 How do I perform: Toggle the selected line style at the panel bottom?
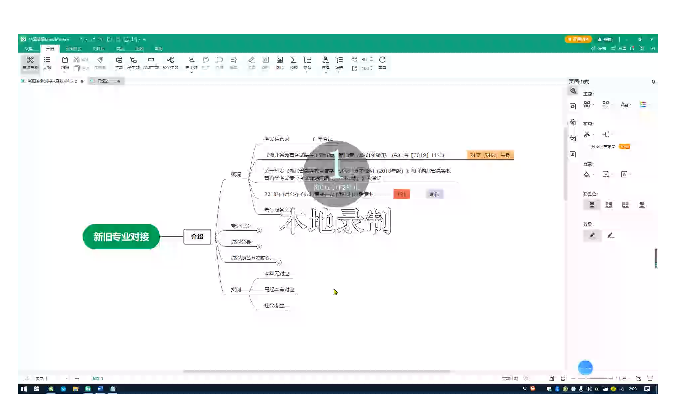click(x=593, y=236)
